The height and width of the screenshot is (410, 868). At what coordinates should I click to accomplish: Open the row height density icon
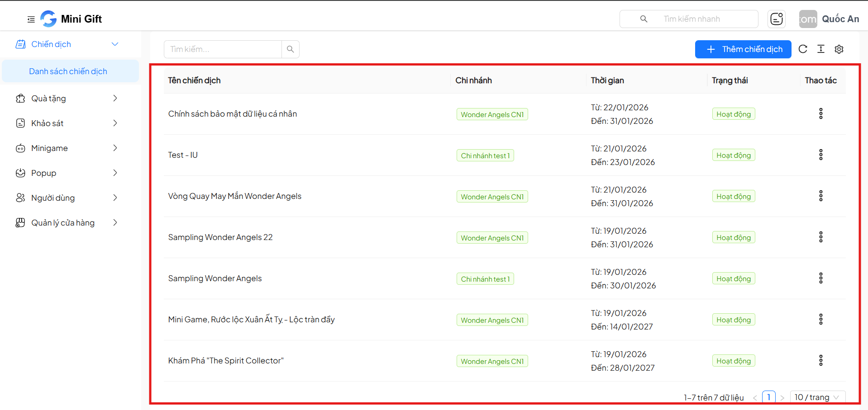click(x=821, y=49)
